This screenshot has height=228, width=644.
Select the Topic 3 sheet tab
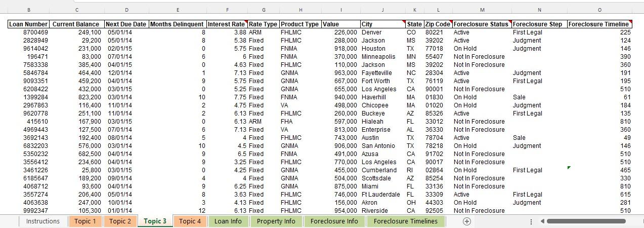(155, 221)
